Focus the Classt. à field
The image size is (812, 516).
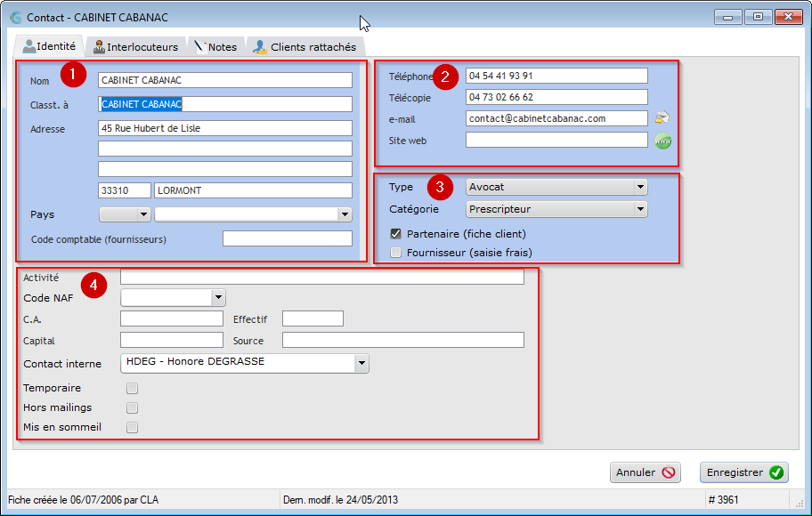coord(225,104)
